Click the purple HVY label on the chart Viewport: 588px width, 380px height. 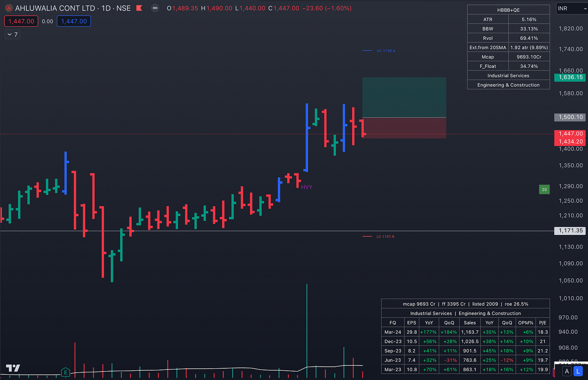(x=307, y=187)
